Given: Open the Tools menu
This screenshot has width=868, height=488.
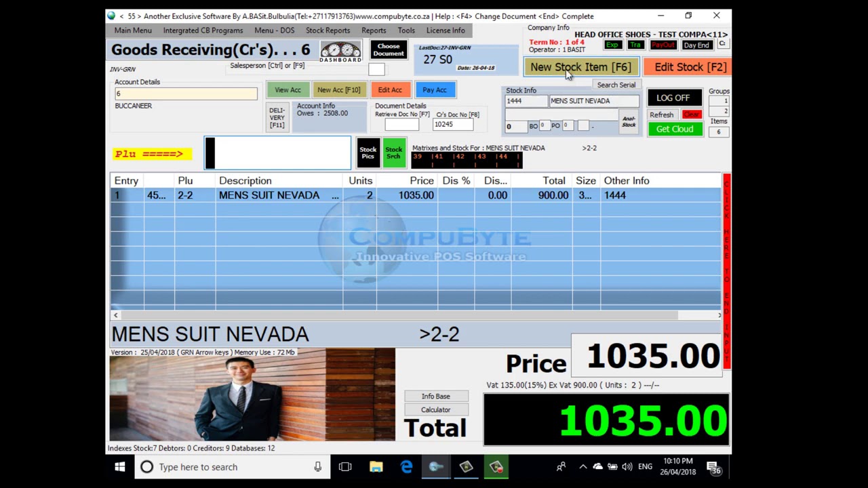Looking at the screenshot, I should pos(406,30).
